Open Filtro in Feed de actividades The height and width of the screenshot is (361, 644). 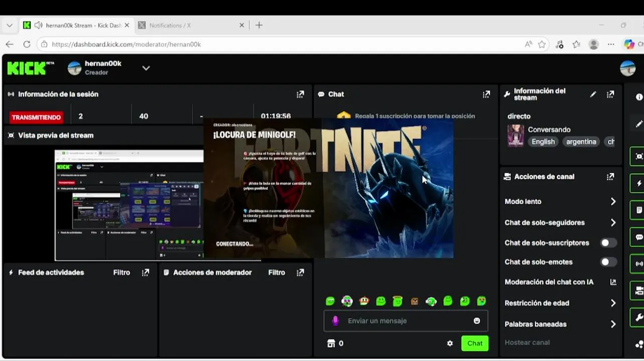click(121, 273)
